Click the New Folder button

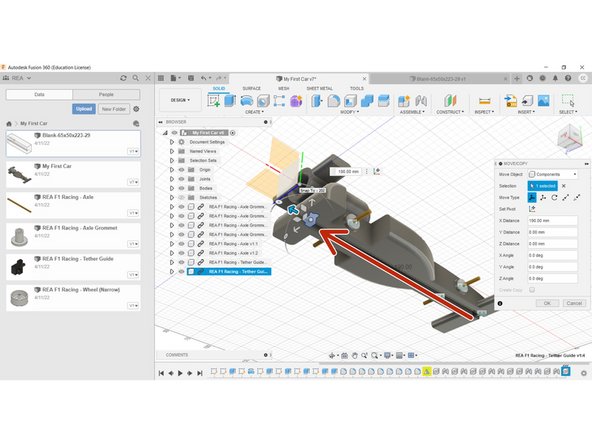point(114,109)
